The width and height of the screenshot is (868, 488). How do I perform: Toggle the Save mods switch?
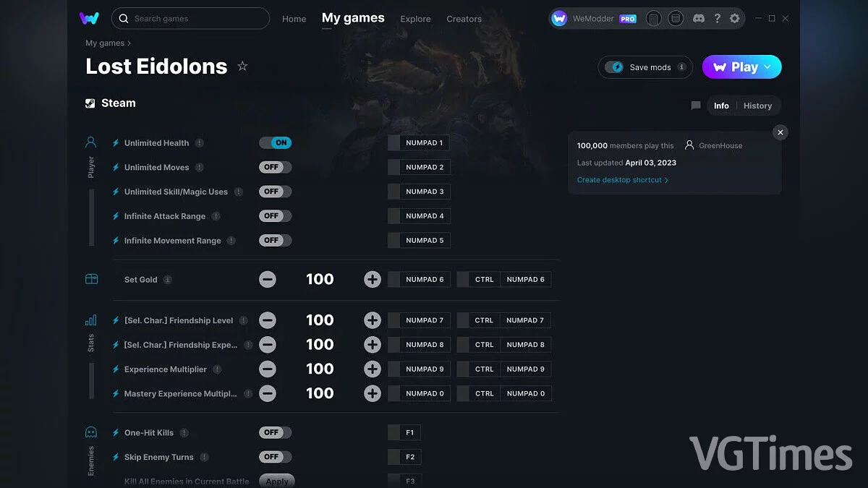(615, 67)
